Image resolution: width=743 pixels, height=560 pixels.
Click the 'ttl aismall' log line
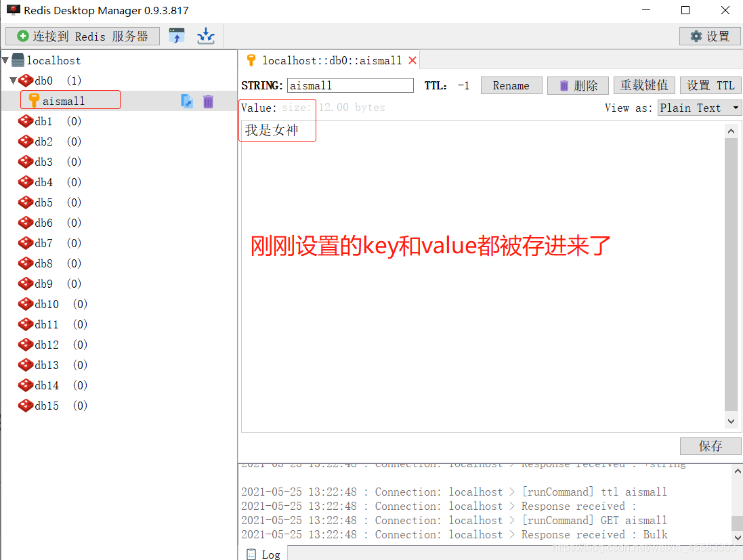click(454, 492)
